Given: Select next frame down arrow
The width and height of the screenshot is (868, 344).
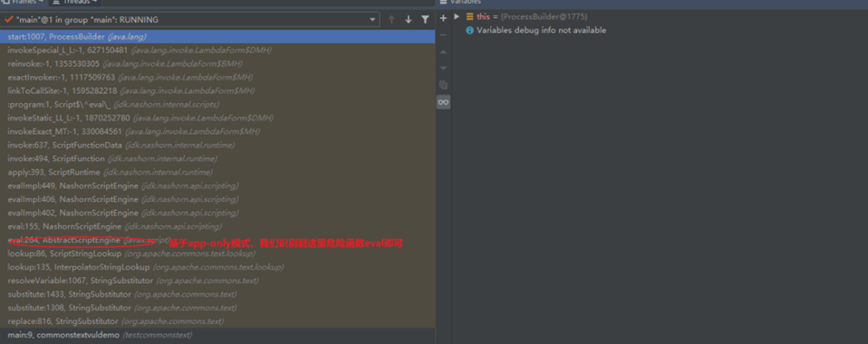Looking at the screenshot, I should tap(409, 19).
